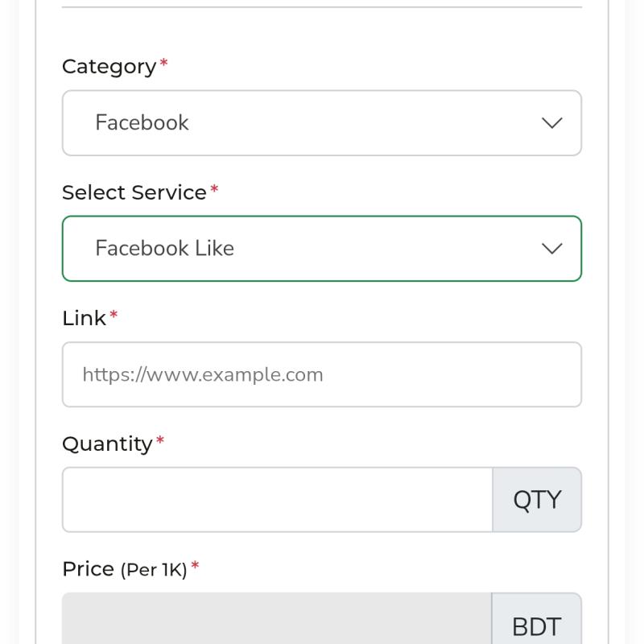This screenshot has width=644, height=644.
Task: Click the QTY addon beside Quantity input
Action: coord(537,499)
